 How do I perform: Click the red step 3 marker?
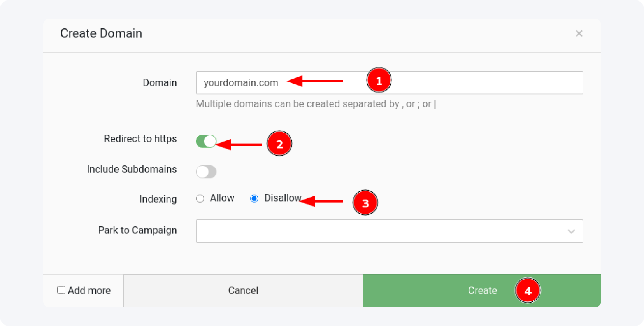point(365,203)
